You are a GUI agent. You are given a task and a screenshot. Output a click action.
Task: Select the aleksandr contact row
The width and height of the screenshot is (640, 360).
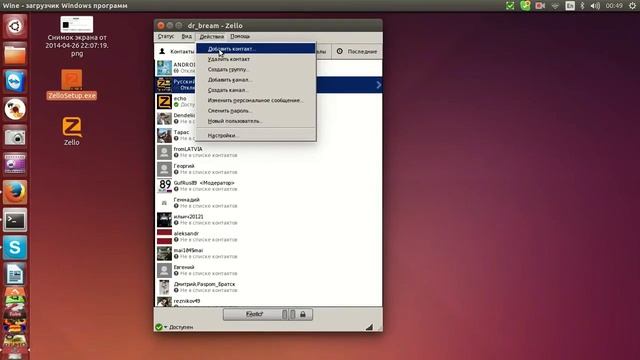[x=269, y=237]
